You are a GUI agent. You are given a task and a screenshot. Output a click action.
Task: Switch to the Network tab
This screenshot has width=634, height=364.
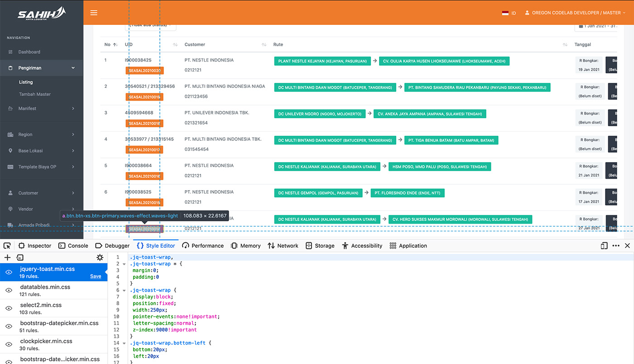pyautogui.click(x=283, y=246)
